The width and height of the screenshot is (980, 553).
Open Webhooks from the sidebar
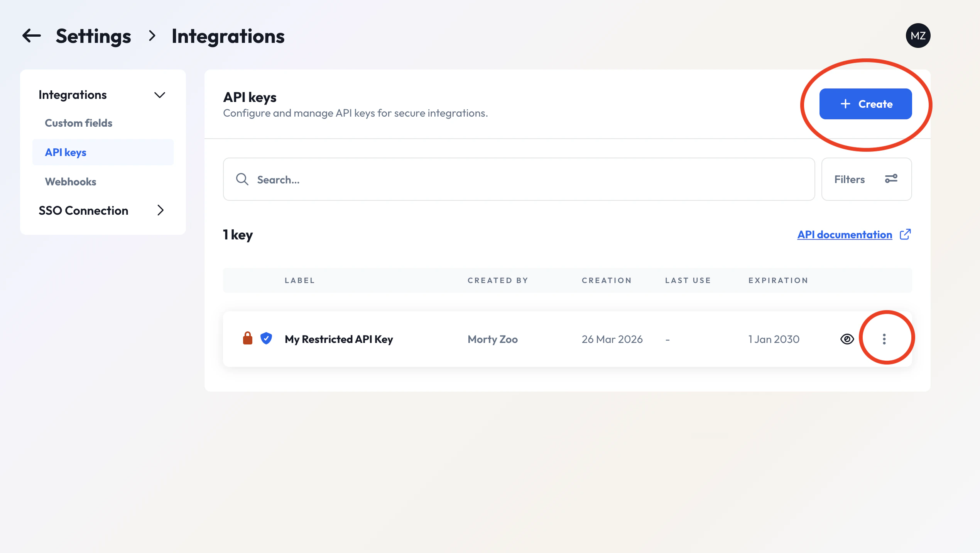(71, 182)
